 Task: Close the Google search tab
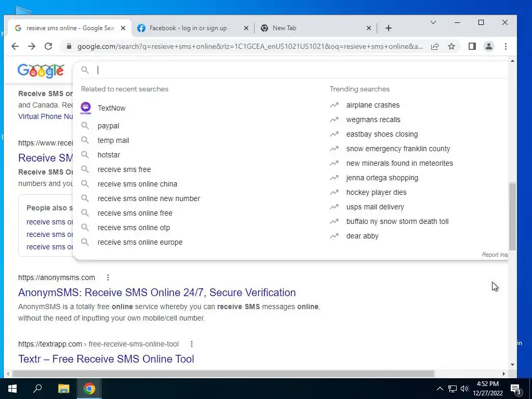click(123, 28)
